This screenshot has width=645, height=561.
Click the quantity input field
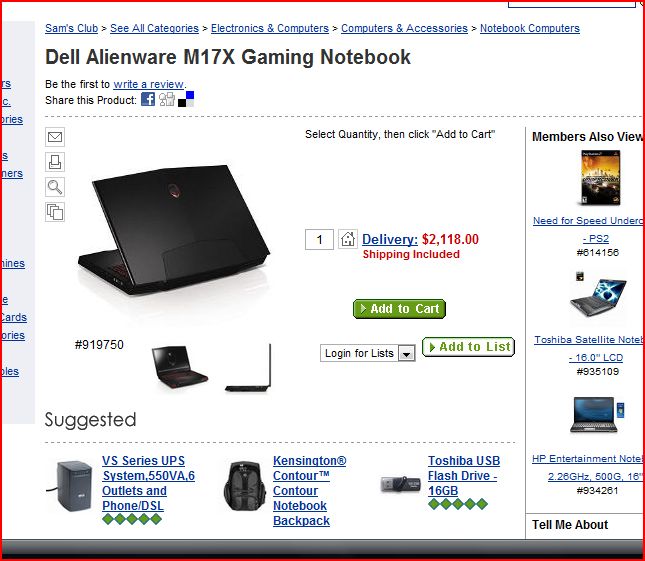[x=319, y=239]
